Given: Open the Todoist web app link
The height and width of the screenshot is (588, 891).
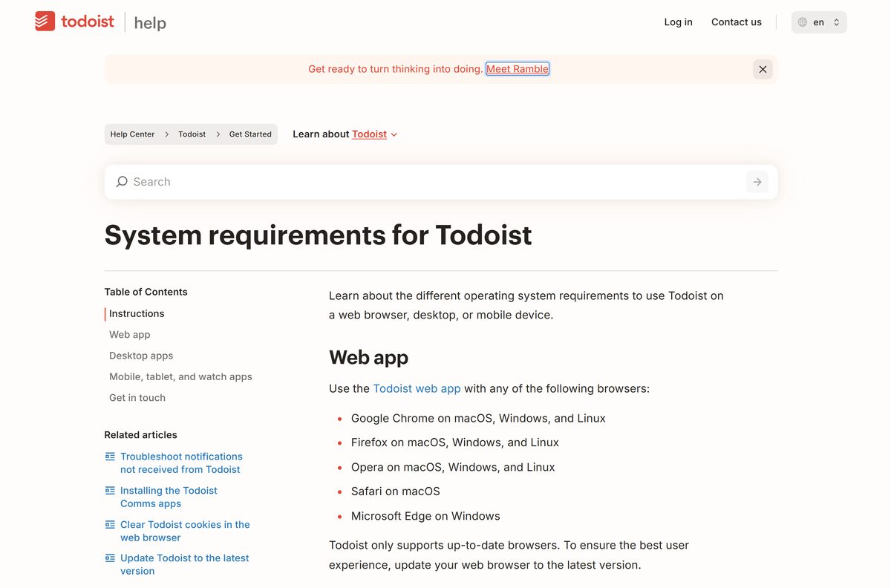Looking at the screenshot, I should click(x=417, y=388).
